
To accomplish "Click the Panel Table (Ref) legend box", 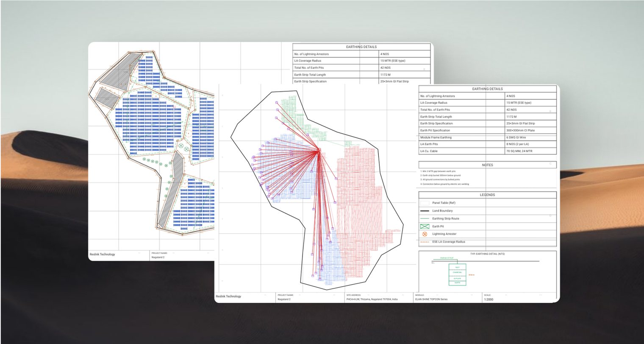I will pos(425,203).
